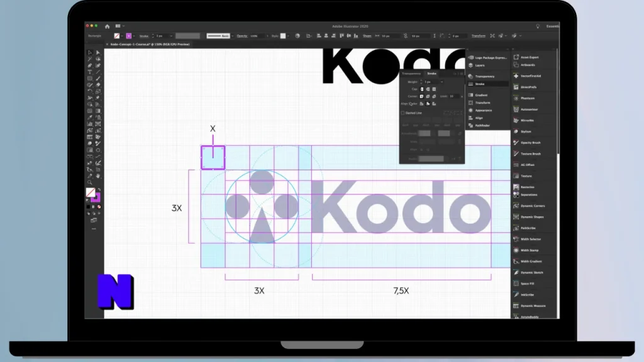Open the graphic Style dropdown
Viewport: 644px width, 362px height.
point(288,36)
